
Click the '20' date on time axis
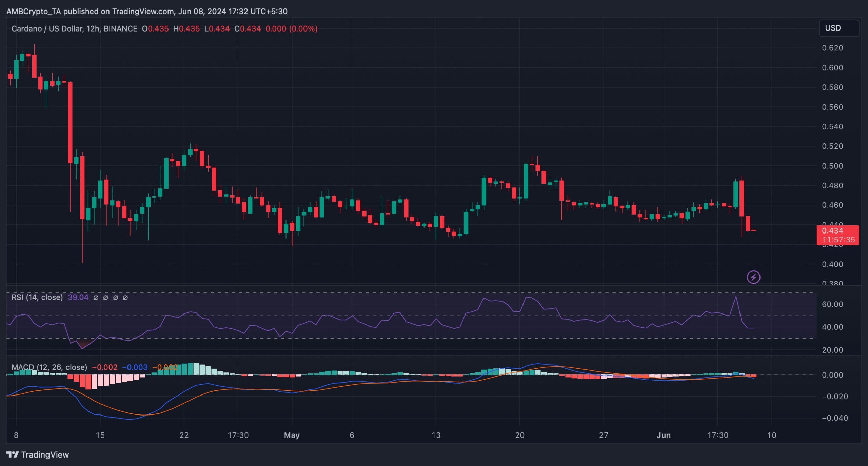click(x=520, y=435)
